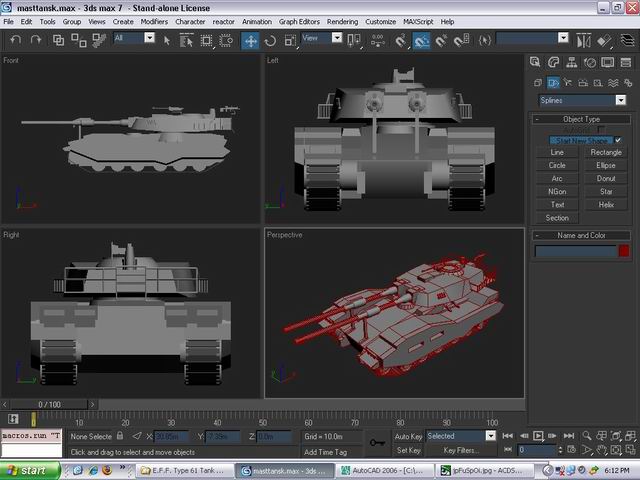
Task: Click the Line spline button
Action: click(x=557, y=152)
